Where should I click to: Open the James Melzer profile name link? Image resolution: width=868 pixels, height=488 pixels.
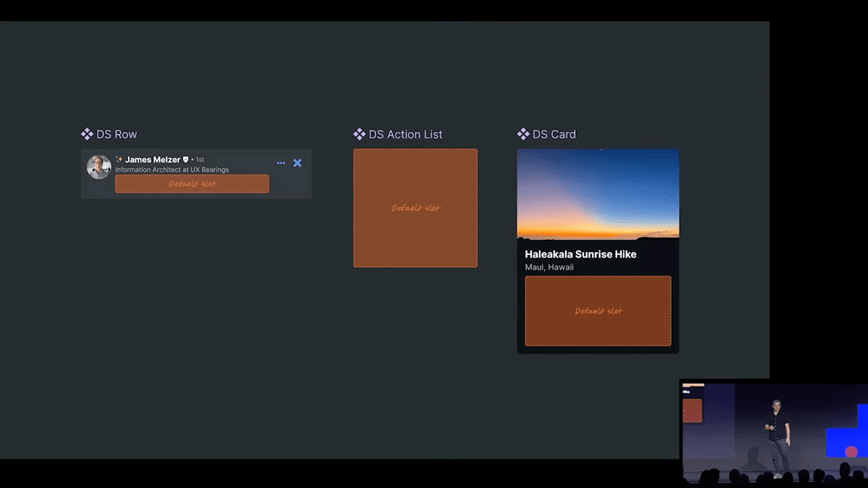(153, 160)
